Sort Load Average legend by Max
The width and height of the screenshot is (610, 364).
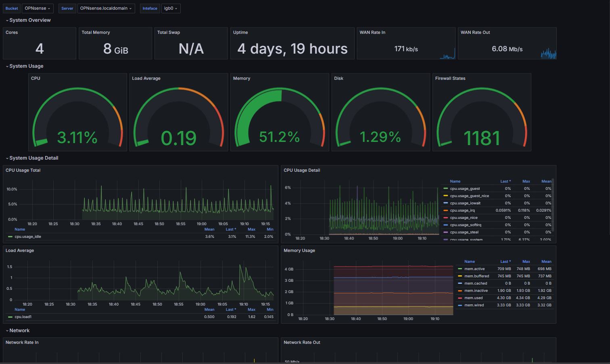click(251, 310)
